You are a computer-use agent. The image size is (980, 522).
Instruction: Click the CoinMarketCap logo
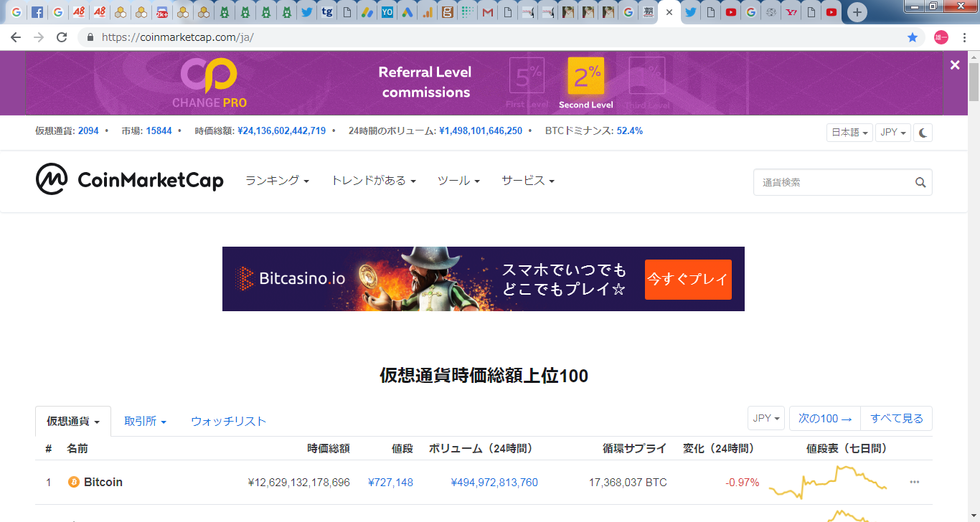click(130, 179)
